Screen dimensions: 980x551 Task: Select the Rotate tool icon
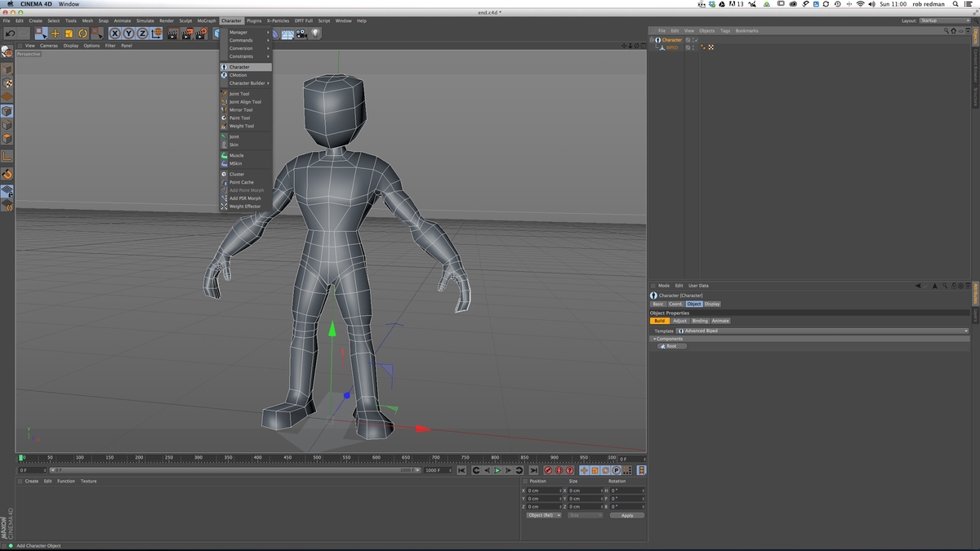coord(82,33)
